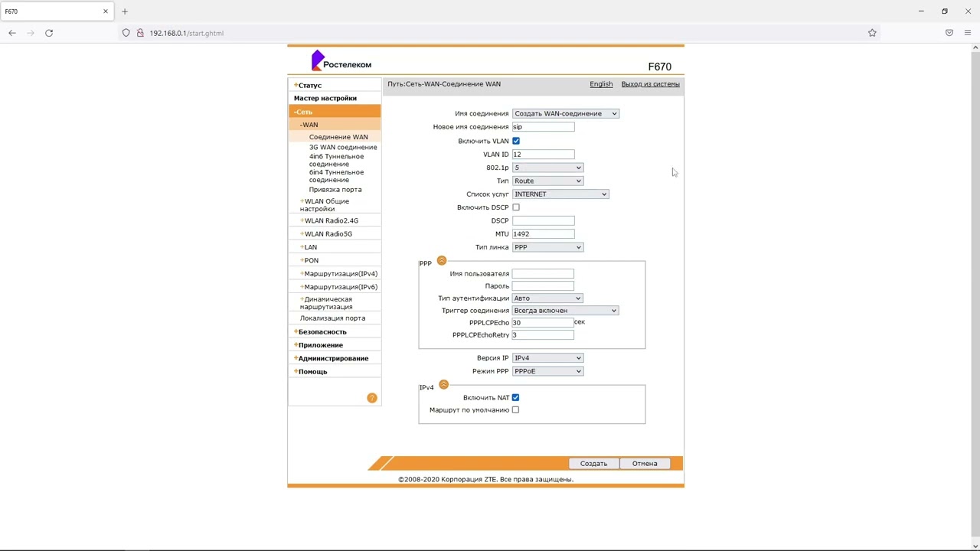The width and height of the screenshot is (980, 551).
Task: Open 4in6 Туннельное соединение page
Action: click(x=336, y=160)
